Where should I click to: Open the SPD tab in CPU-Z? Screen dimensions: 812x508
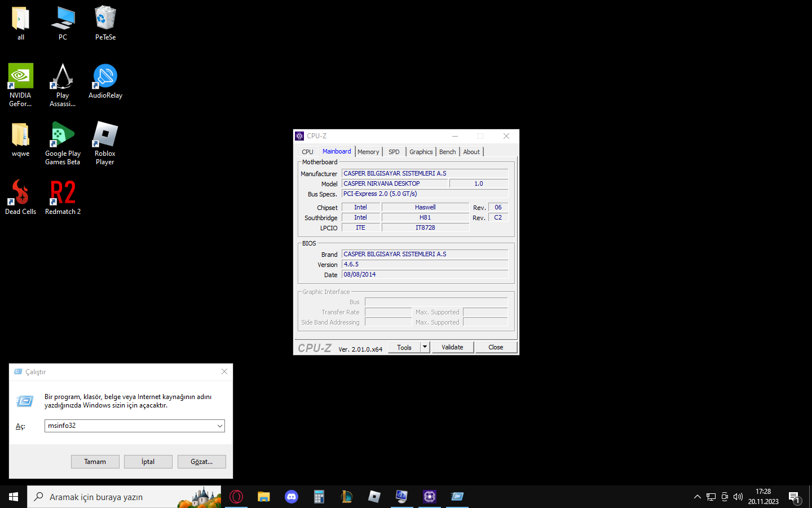394,152
